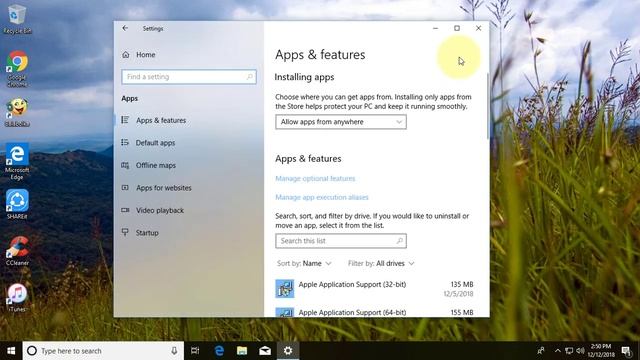Open the Action Center notifications

pyautogui.click(x=627, y=351)
